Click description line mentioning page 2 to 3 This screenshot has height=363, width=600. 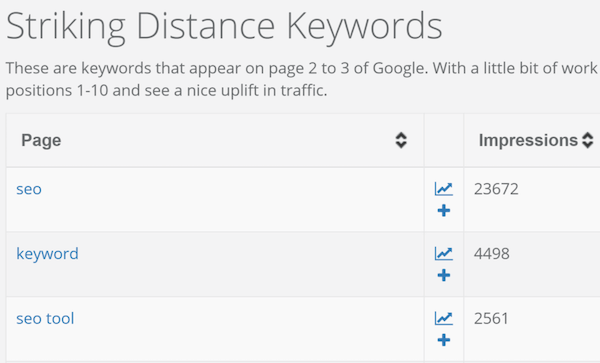pyautogui.click(x=302, y=68)
